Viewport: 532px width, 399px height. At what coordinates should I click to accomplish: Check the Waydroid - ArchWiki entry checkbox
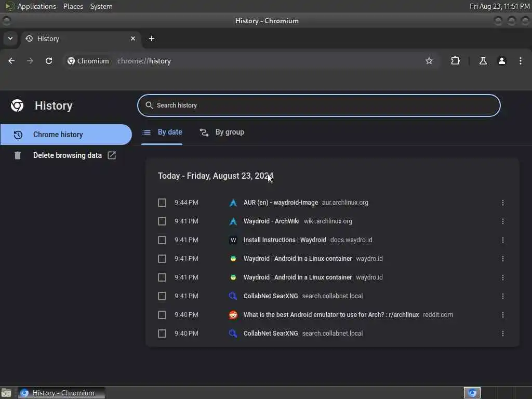tap(162, 221)
